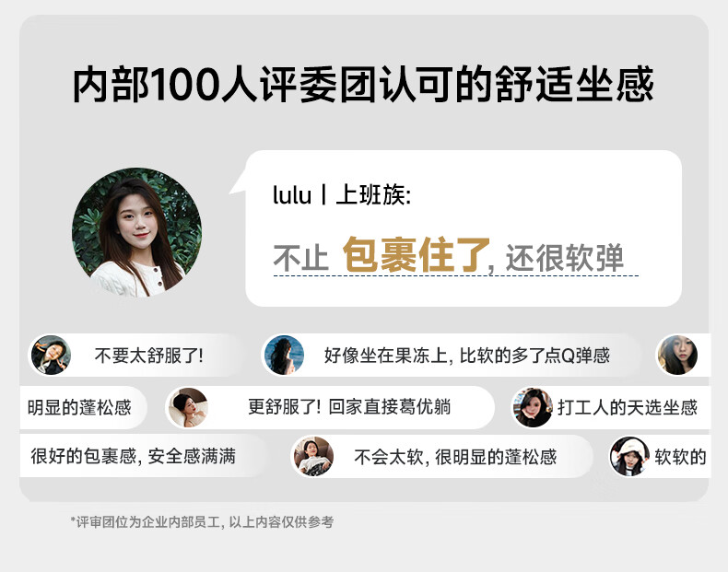
Task: Click avatar beside '软软的' comment
Action: (630, 457)
